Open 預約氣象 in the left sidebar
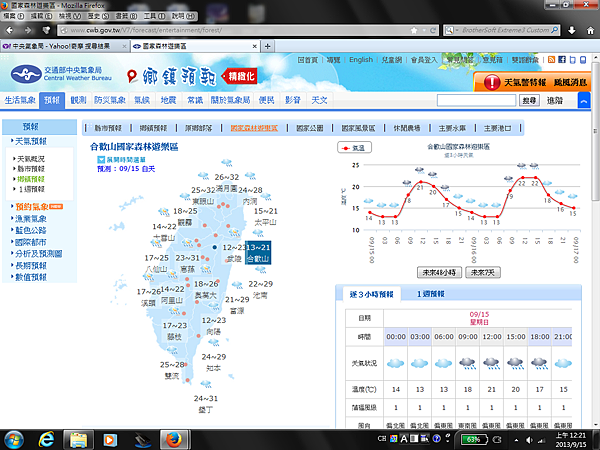This screenshot has height=450, width=600. pos(32,207)
